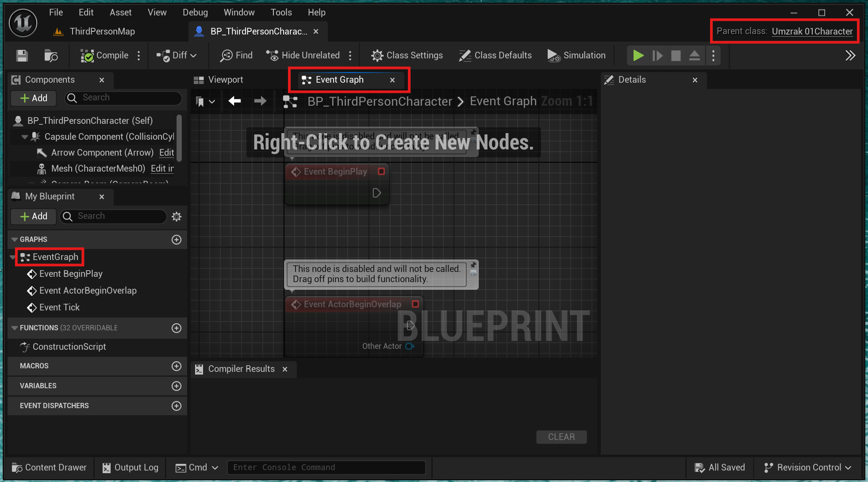The width and height of the screenshot is (868, 482).
Task: Close the My Blueprint panel
Action: [x=102, y=197]
